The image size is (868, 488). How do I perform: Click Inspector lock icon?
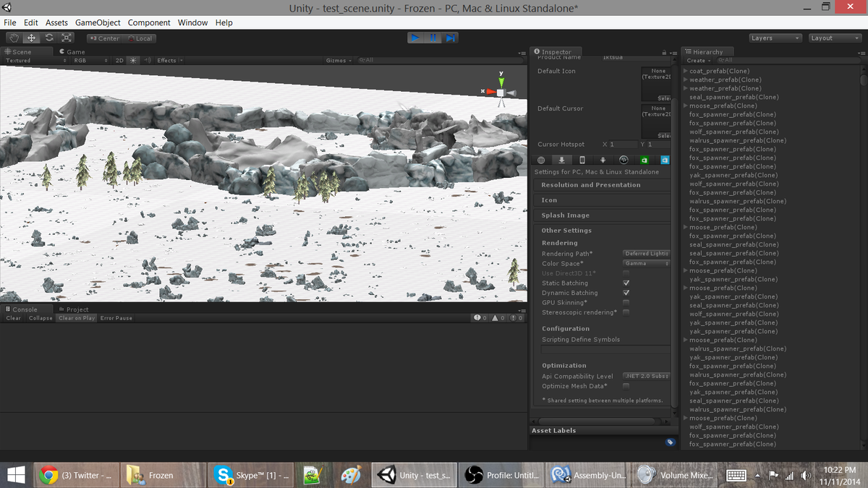663,52
